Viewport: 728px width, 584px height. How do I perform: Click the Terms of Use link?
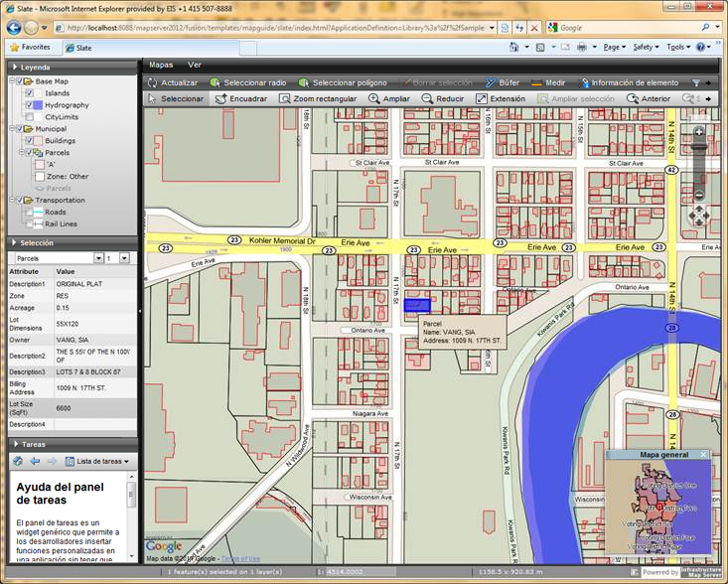click(240, 558)
